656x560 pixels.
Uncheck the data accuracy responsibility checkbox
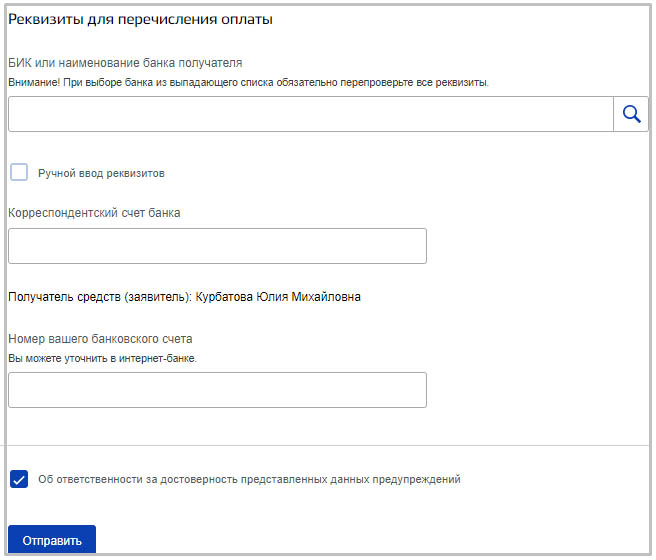tap(19, 479)
